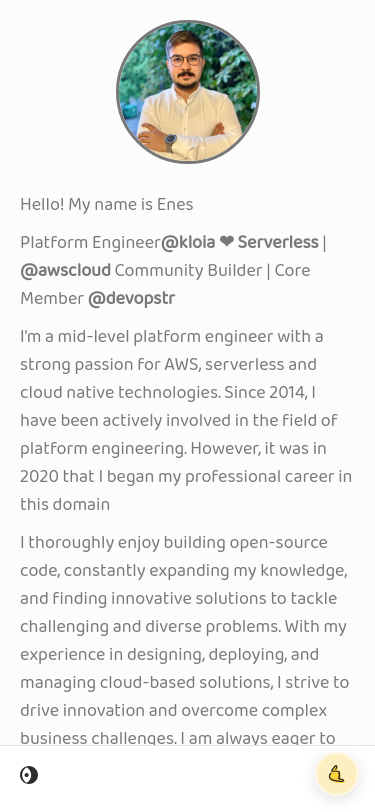This screenshot has height=812, width=375.
Task: Open the @kloia link
Action: click(x=188, y=242)
